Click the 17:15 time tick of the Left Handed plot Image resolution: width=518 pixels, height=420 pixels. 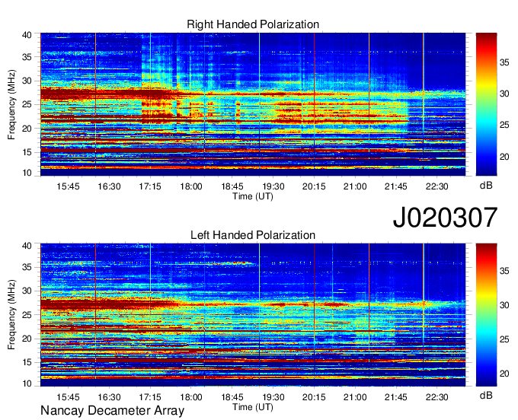click(x=150, y=397)
